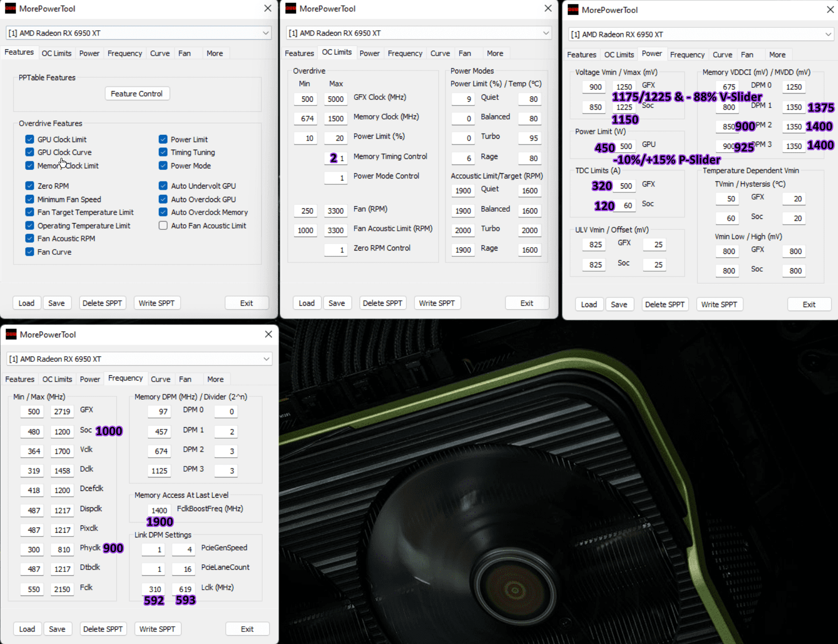Click Lclk max field showing 619
Image resolution: width=838 pixels, height=644 pixels.
click(183, 589)
